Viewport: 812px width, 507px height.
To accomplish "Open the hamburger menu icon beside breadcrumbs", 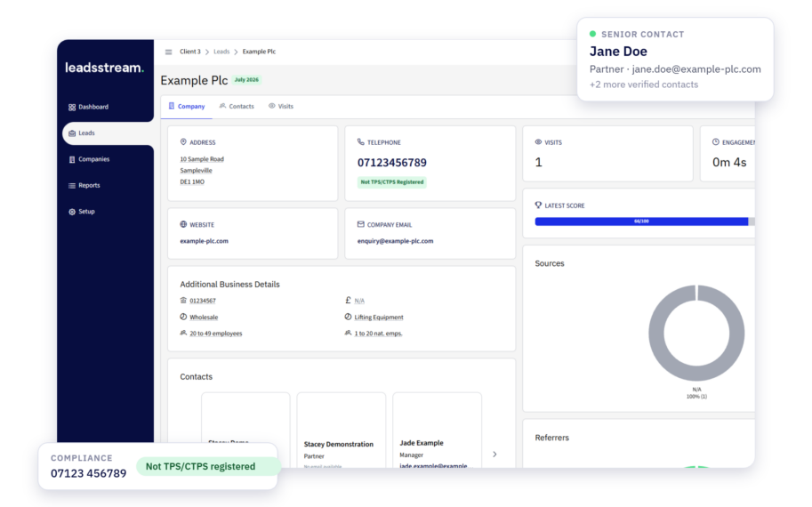I will pos(168,52).
